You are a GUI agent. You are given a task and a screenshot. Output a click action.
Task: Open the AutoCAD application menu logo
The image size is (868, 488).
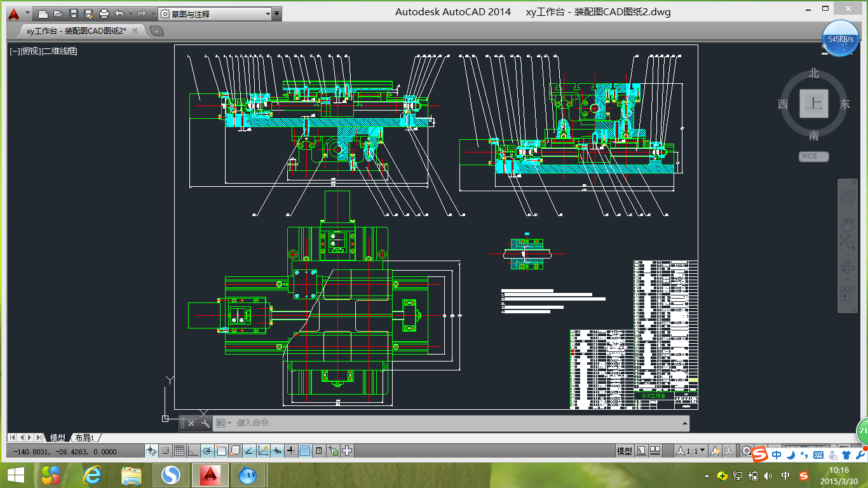pos(14,13)
